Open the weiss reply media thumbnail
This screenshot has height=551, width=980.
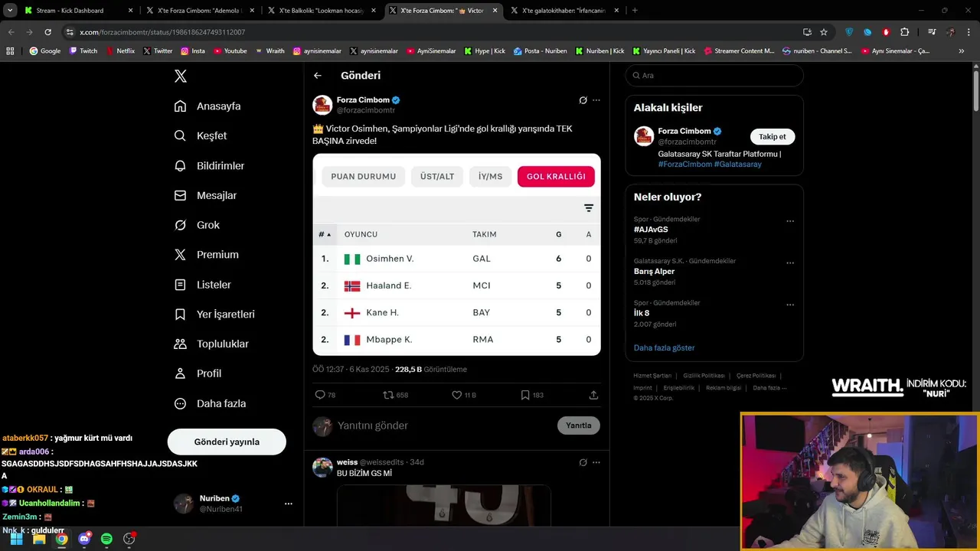pyautogui.click(x=443, y=505)
